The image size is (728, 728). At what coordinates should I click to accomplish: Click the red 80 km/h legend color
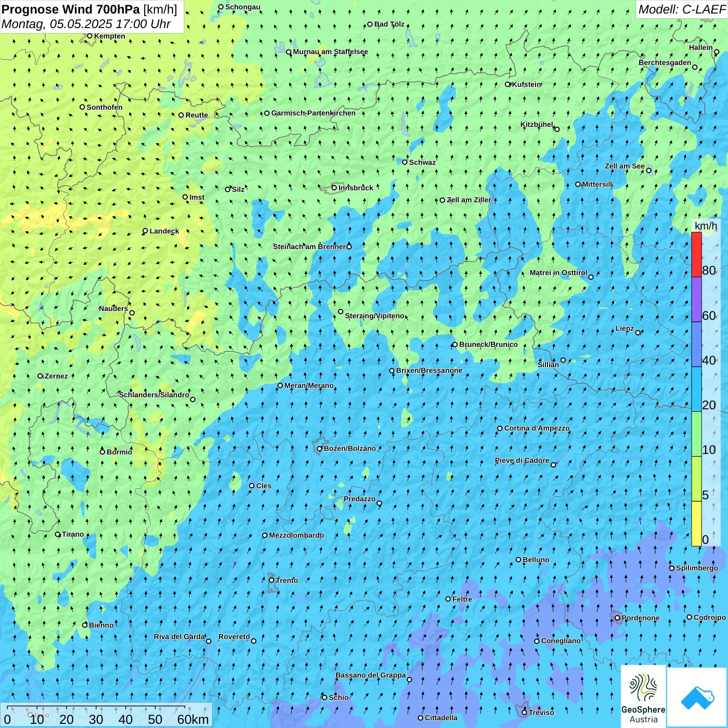[696, 254]
